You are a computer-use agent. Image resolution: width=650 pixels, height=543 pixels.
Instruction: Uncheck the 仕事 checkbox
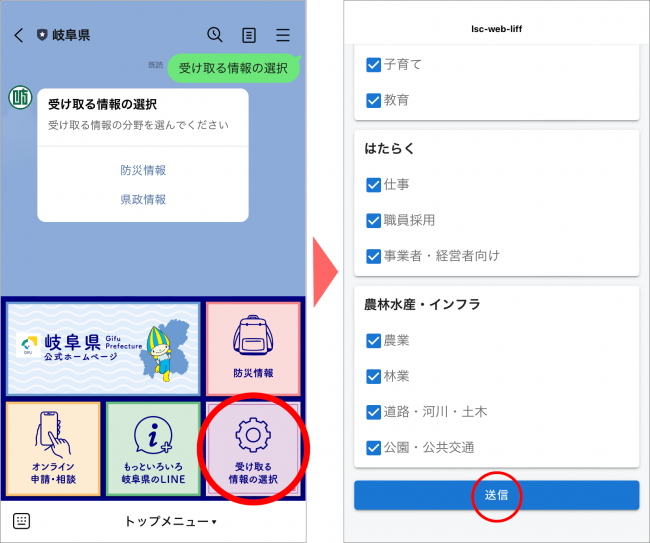(374, 185)
